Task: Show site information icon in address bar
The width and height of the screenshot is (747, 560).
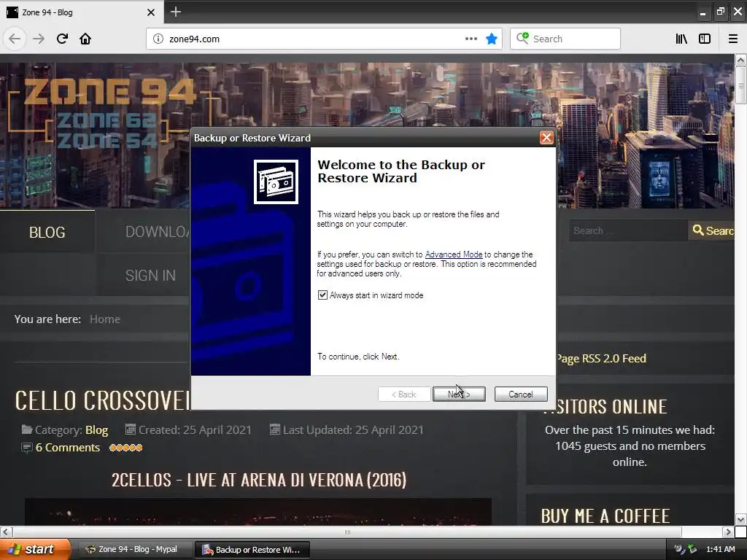Action: pyautogui.click(x=158, y=39)
